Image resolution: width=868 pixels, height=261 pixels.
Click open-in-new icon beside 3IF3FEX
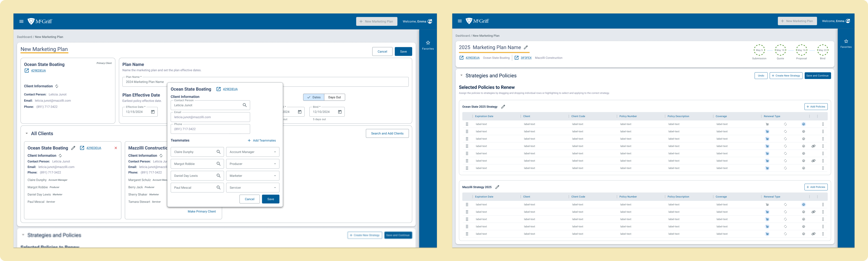(x=516, y=58)
